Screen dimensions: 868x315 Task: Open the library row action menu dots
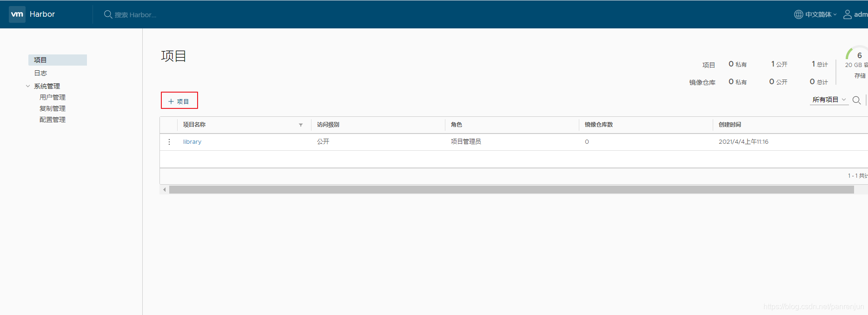(x=169, y=142)
